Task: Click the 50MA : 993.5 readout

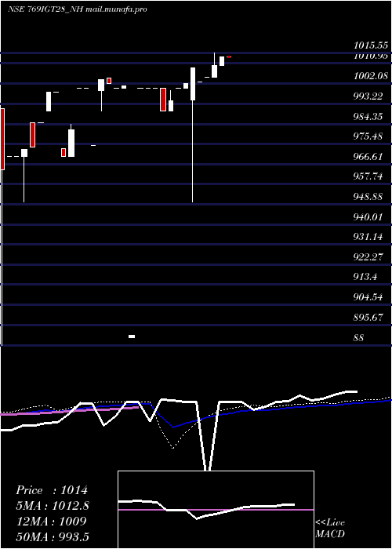Action: point(53,536)
